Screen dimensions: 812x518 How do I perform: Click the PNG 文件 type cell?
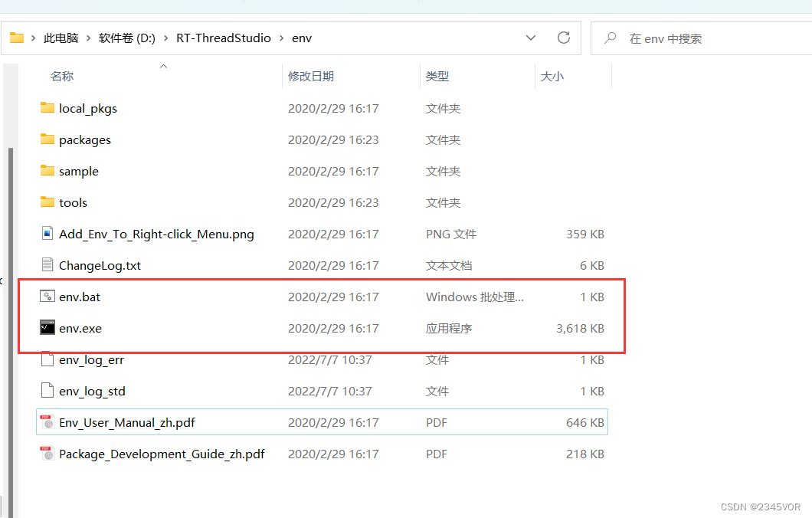451,234
